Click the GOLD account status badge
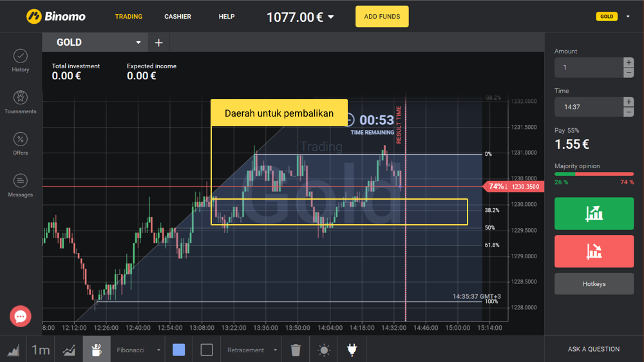Image resolution: width=644 pixels, height=362 pixels. [x=607, y=17]
